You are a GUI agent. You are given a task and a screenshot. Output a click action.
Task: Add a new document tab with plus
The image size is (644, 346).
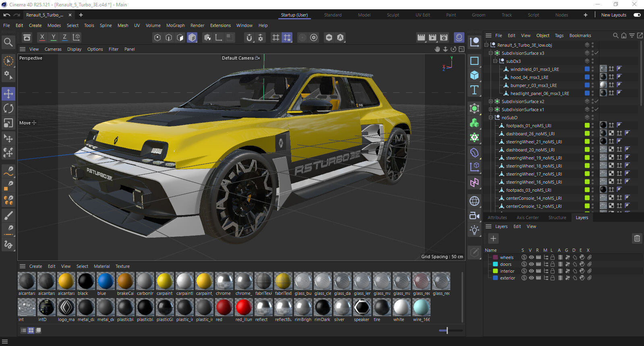(81, 15)
